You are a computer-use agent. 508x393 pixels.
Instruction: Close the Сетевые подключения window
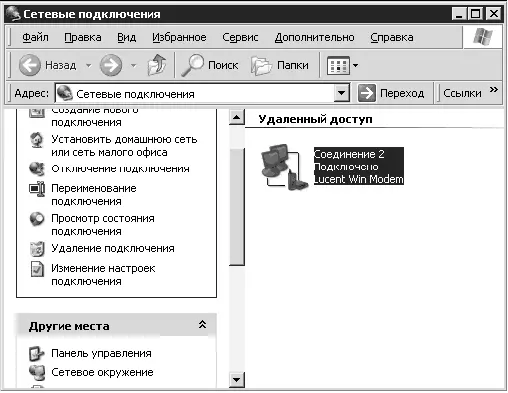(x=493, y=14)
